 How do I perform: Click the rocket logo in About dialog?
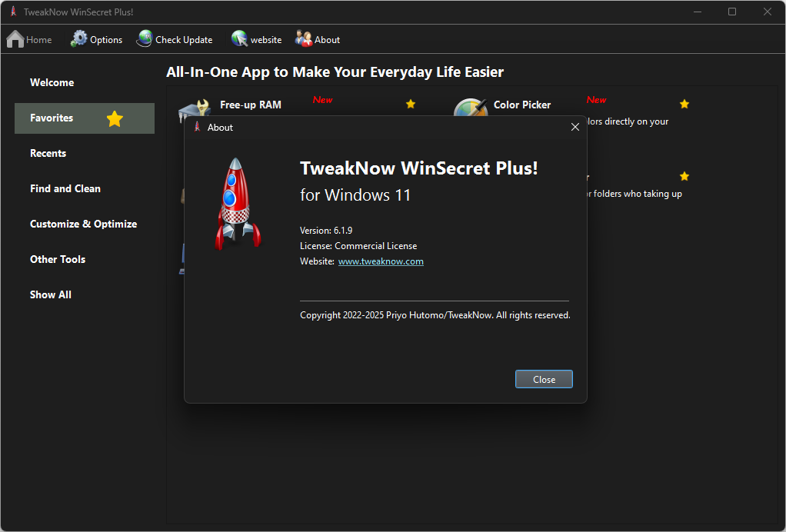[238, 204]
